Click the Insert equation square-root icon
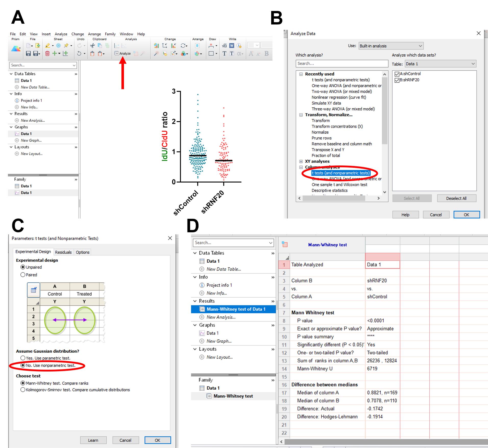 [224, 46]
